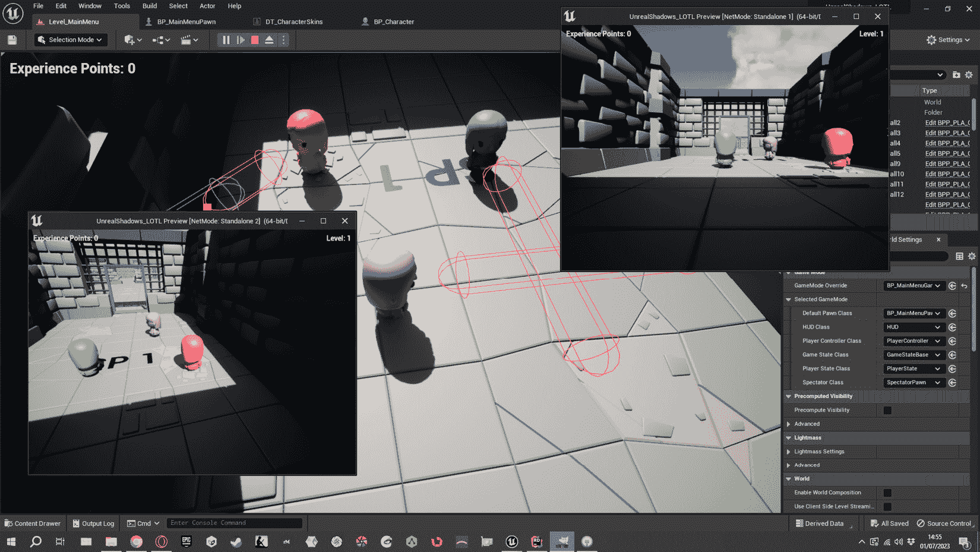Open the Build menu

pyautogui.click(x=150, y=6)
